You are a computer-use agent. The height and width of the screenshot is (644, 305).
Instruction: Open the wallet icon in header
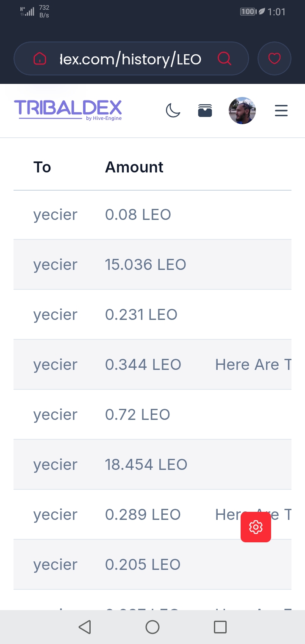(x=205, y=111)
